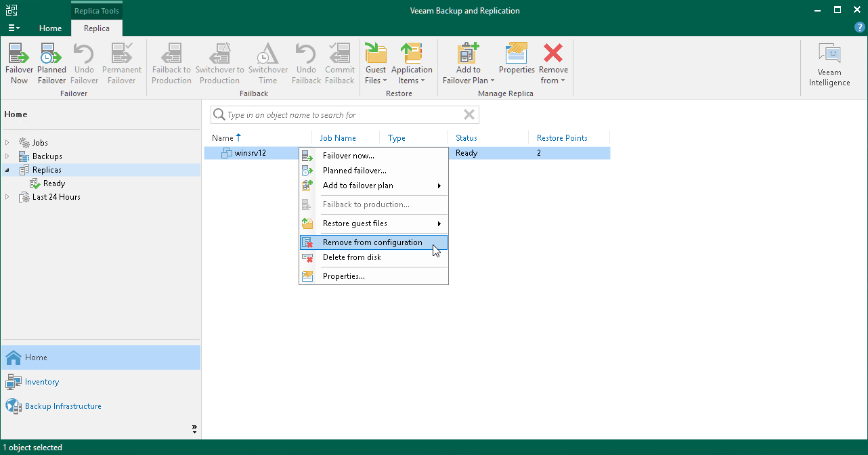Click the Switchover Time ribbon button

point(268,64)
